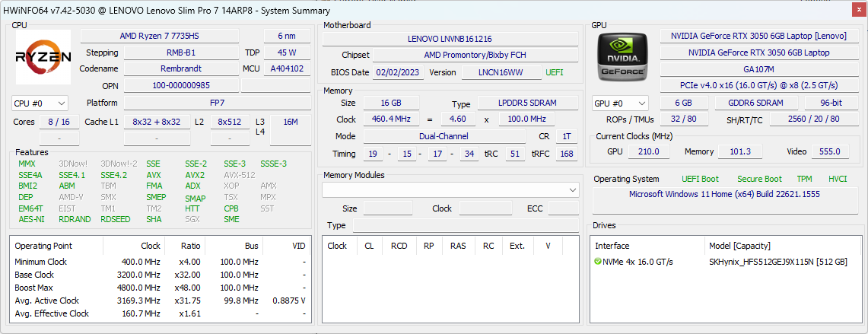Open the CPU #0 selector dropdown
The image size is (868, 334).
(x=40, y=103)
